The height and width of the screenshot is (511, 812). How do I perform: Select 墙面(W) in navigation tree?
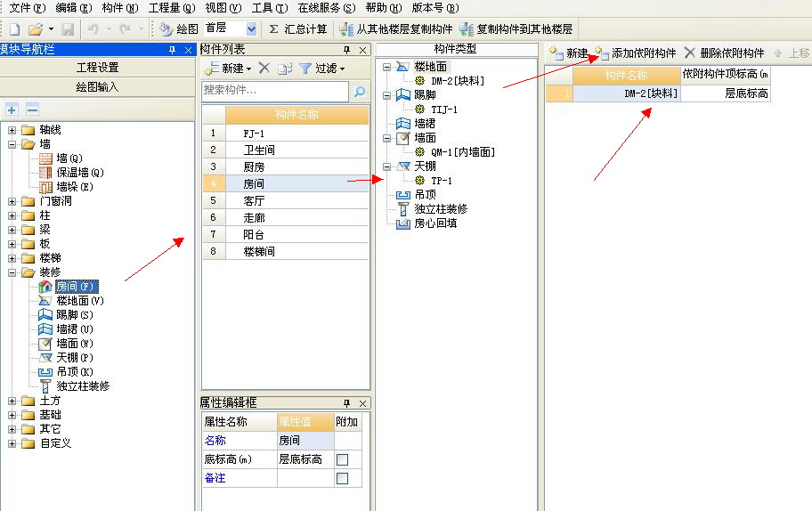(x=75, y=344)
